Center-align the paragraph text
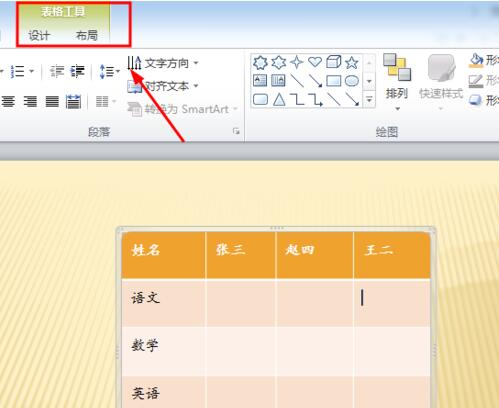 (x=8, y=101)
